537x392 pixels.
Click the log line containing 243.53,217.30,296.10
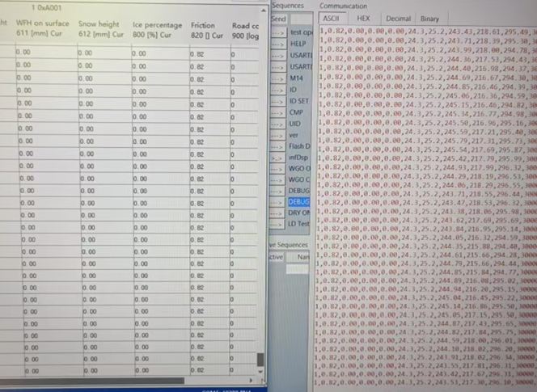[x=425, y=382]
